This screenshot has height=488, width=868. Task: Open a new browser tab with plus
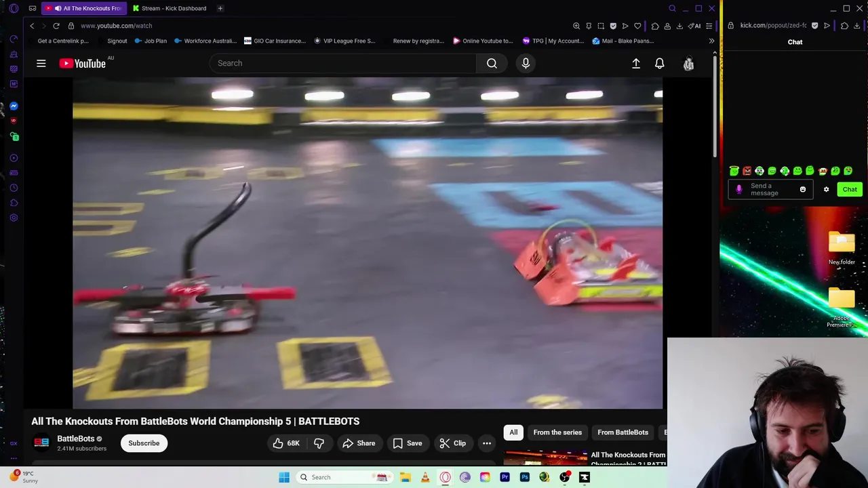220,8
